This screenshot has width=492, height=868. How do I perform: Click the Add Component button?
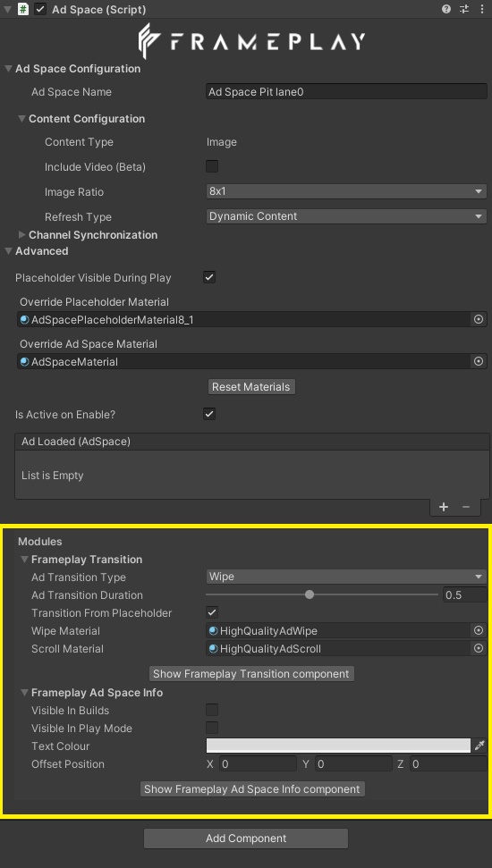pyautogui.click(x=246, y=839)
